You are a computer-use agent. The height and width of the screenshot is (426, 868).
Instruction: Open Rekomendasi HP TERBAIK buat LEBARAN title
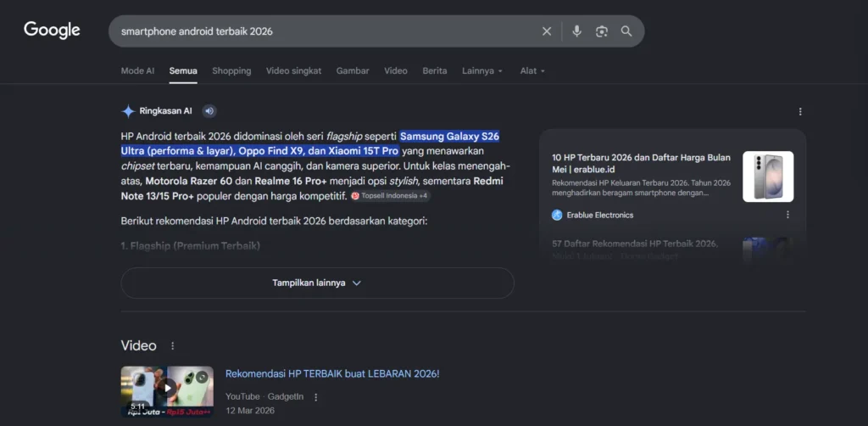click(x=332, y=374)
